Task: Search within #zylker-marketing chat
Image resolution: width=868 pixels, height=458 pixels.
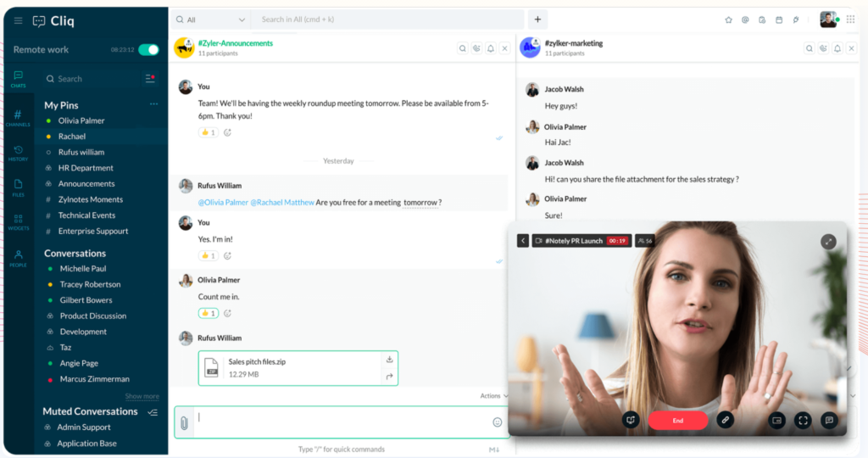Action: [x=810, y=48]
